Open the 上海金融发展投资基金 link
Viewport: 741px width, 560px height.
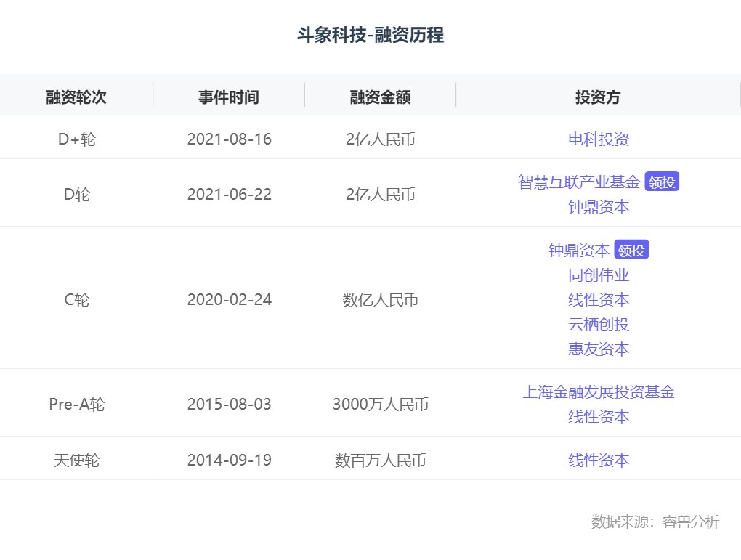(x=599, y=391)
